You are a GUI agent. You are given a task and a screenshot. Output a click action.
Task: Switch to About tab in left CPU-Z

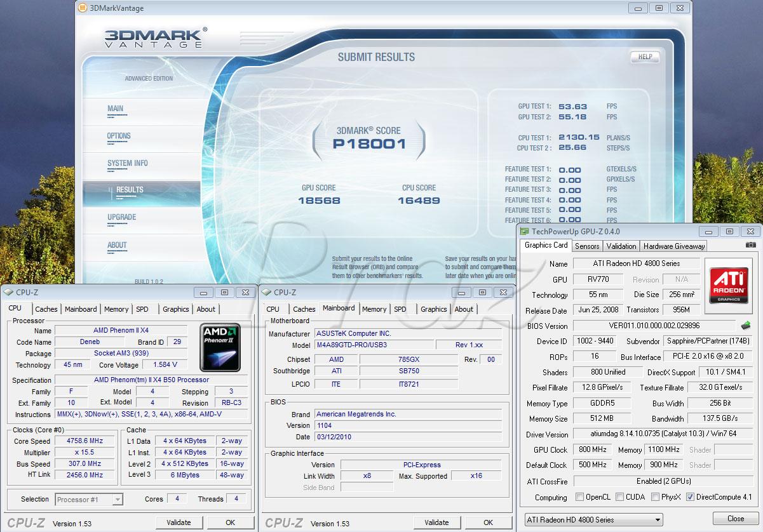tap(206, 309)
